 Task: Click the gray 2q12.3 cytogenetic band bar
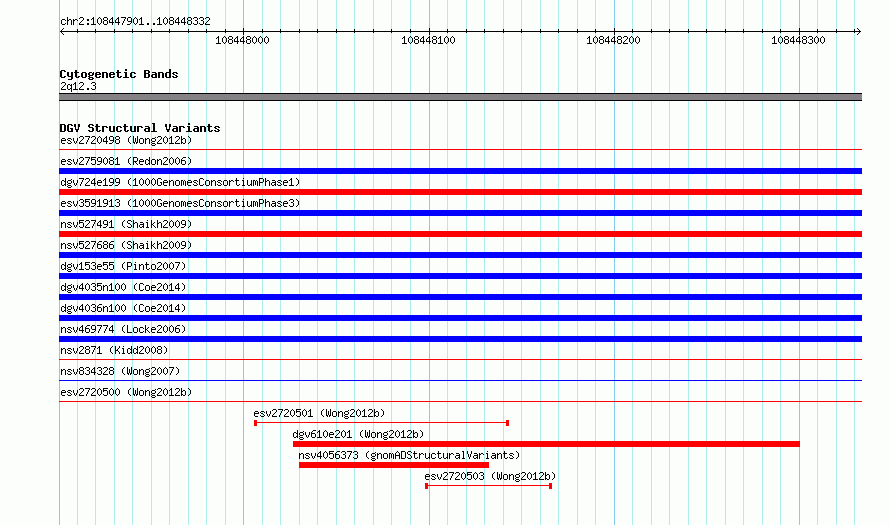pyautogui.click(x=460, y=97)
